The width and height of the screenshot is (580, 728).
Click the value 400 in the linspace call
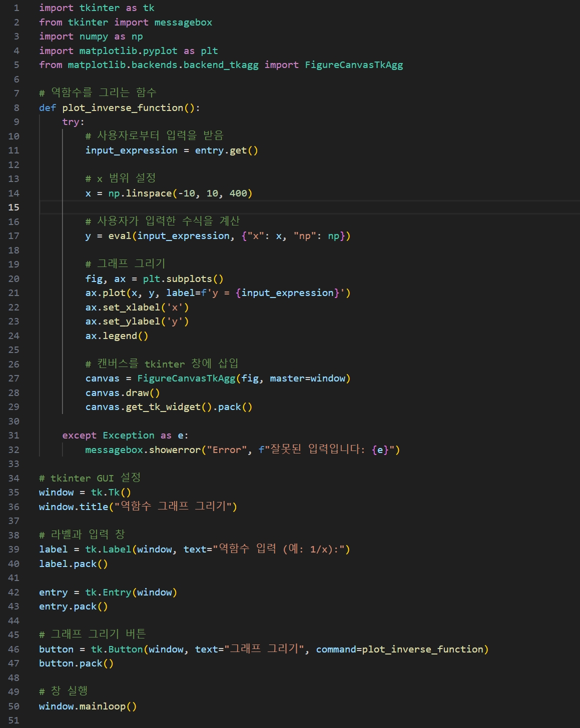click(238, 193)
